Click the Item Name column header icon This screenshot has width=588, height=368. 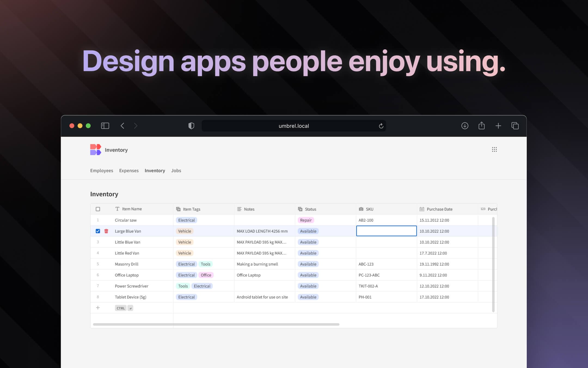117,209
